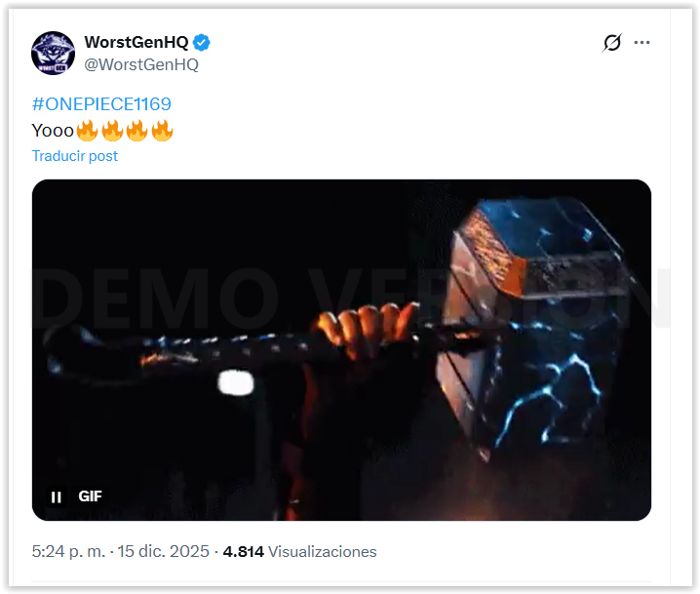Click the blue verified badge
Image resolution: width=700 pixels, height=594 pixels.
[202, 43]
